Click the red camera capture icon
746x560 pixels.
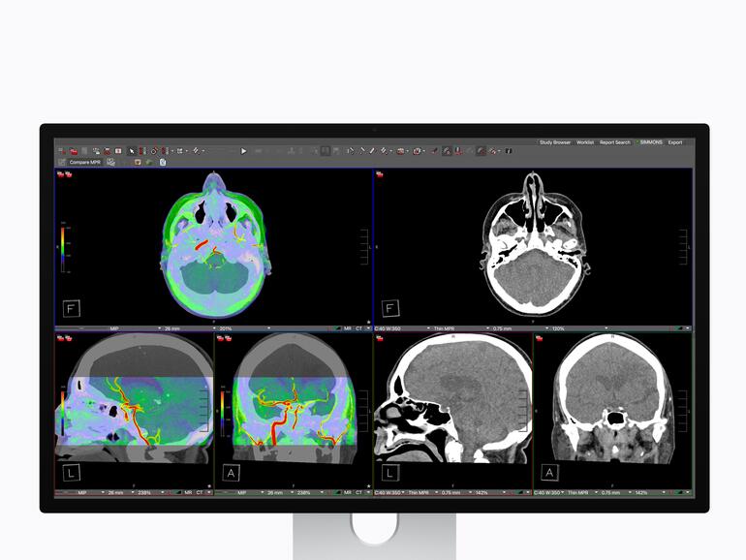point(400,151)
